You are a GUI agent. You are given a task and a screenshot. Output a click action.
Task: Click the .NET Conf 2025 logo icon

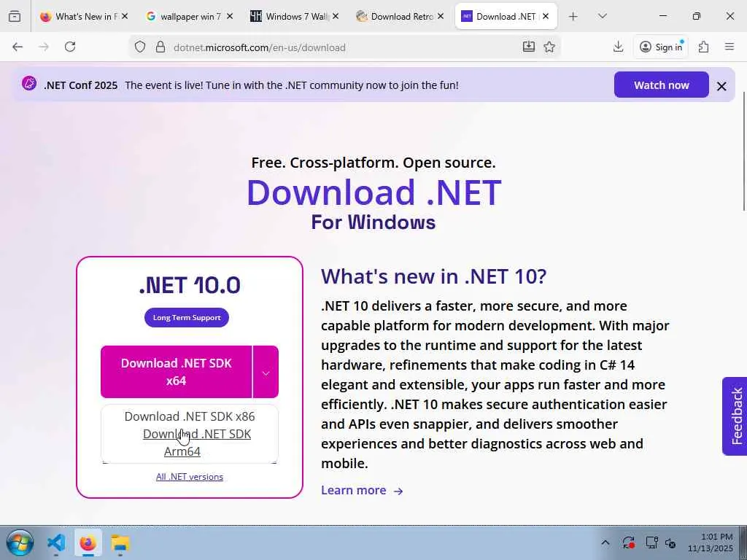29,83
